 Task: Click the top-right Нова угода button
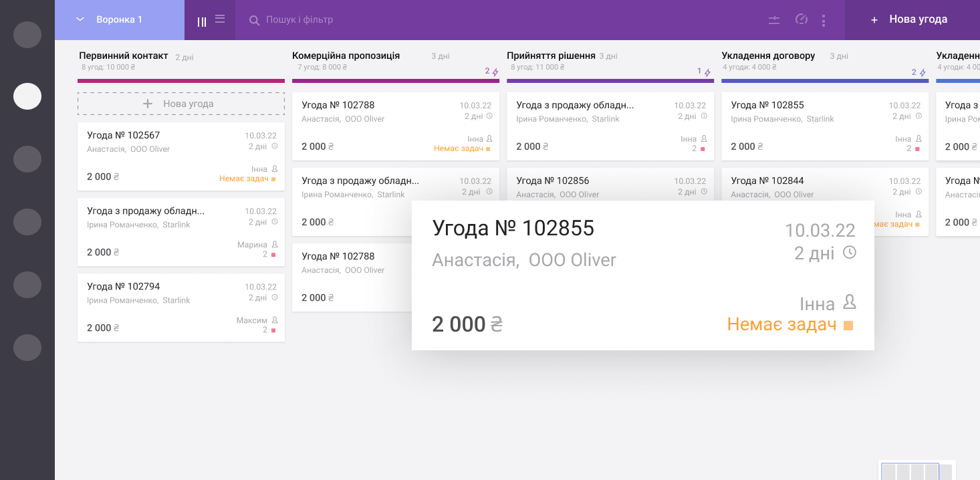[912, 20]
